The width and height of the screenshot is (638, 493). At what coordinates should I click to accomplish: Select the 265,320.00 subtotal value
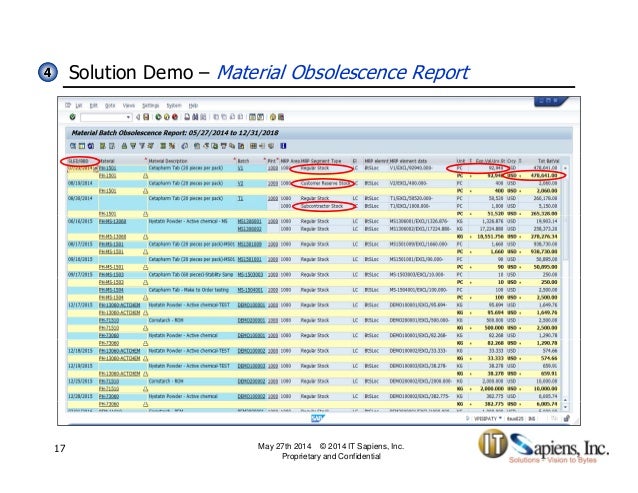click(x=544, y=214)
